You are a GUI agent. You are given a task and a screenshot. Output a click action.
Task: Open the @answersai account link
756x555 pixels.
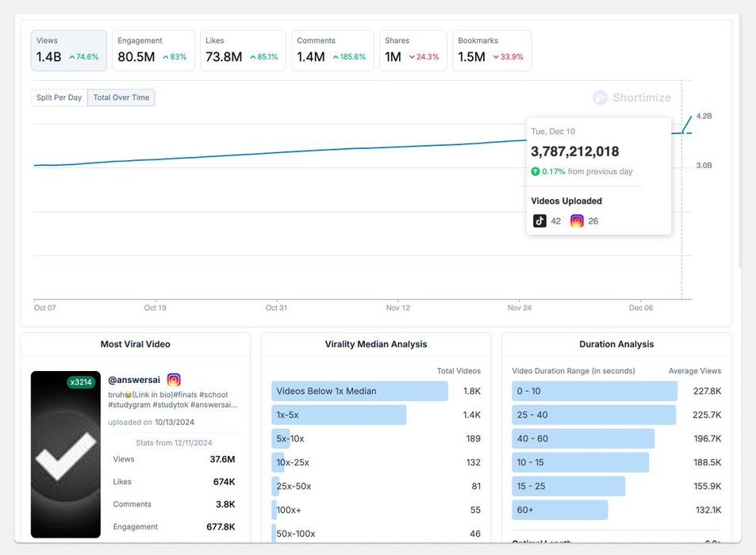click(x=135, y=381)
